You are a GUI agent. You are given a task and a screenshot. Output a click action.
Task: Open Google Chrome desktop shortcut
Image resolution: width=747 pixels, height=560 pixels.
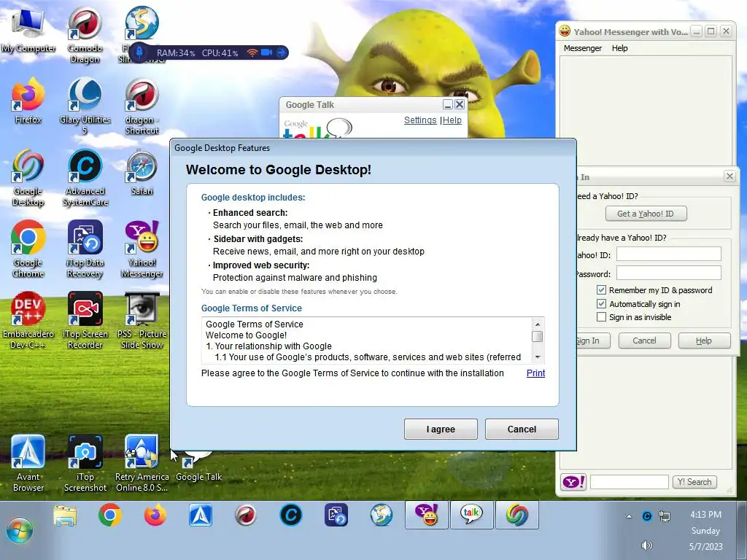coord(28,249)
